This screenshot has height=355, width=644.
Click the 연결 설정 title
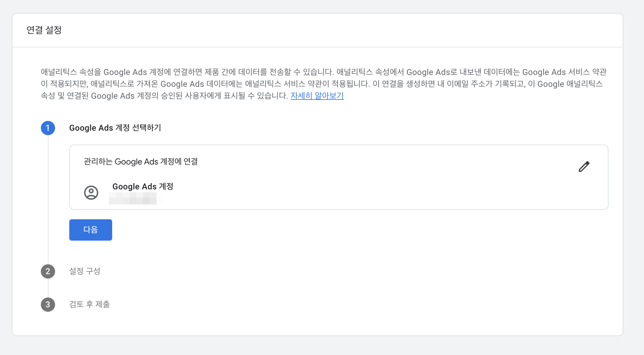coord(44,30)
